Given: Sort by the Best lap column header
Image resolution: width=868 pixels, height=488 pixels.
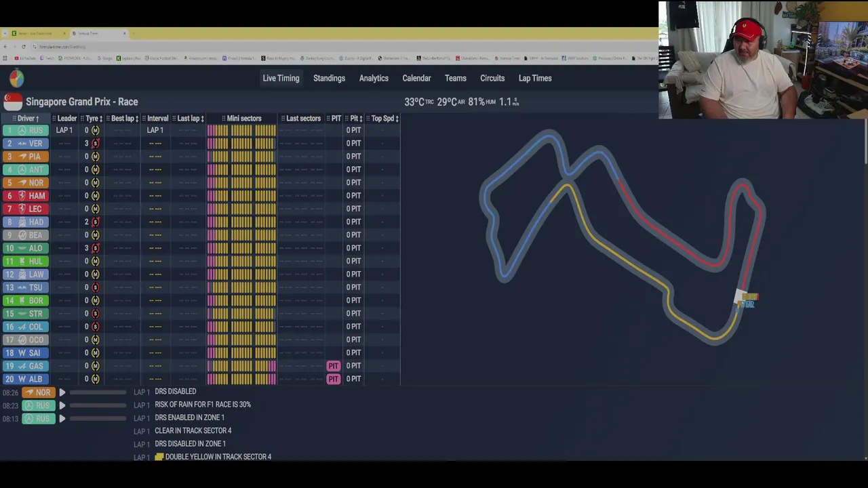Looking at the screenshot, I should (x=123, y=119).
